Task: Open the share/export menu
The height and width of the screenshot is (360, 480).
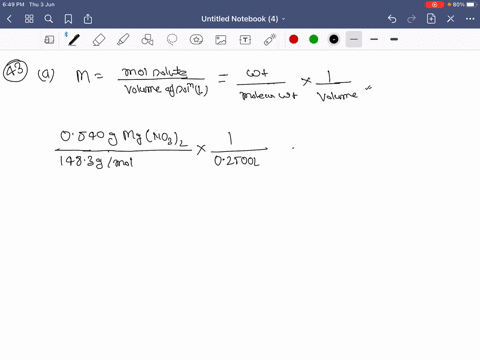Action: tap(88, 19)
